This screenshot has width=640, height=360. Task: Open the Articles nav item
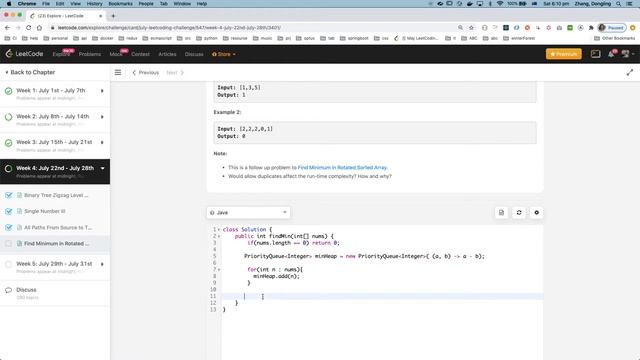(167, 54)
